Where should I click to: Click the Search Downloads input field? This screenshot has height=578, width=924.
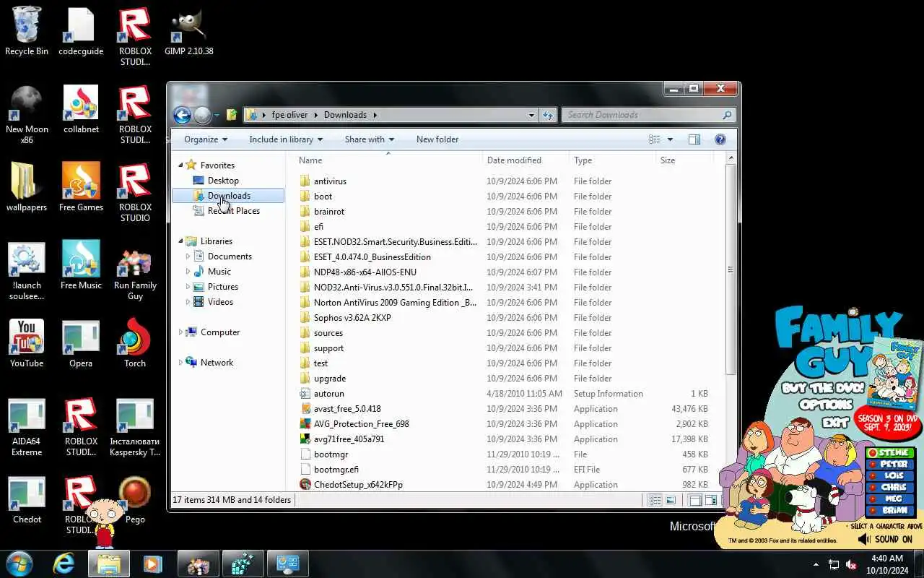click(x=642, y=115)
